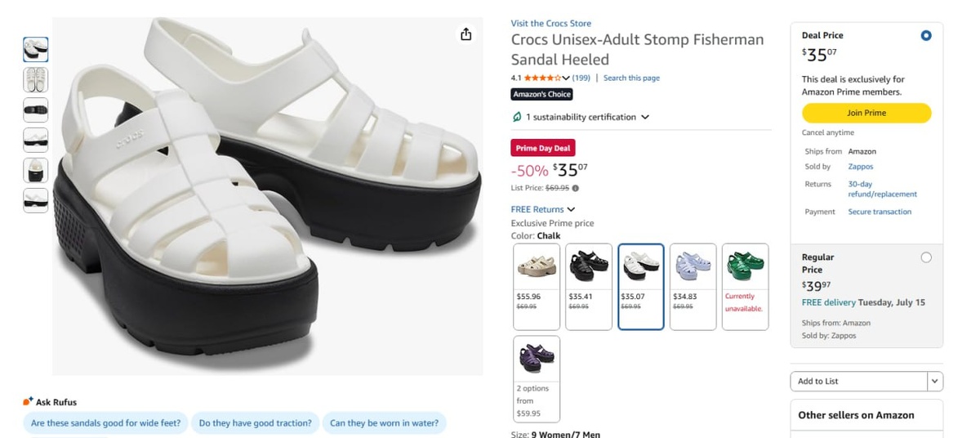Open the 30-day refund/replacement link
This screenshot has height=438, width=980.
click(882, 189)
